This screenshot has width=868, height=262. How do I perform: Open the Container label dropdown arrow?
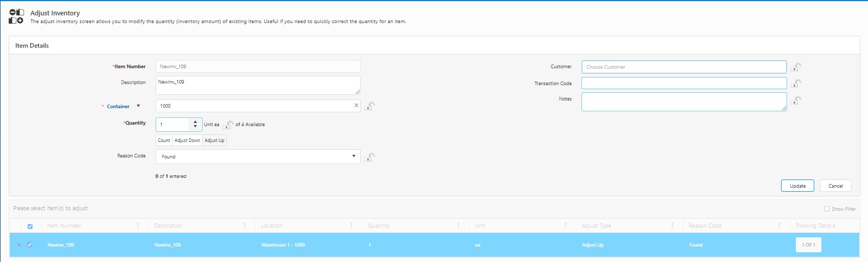pyautogui.click(x=138, y=106)
